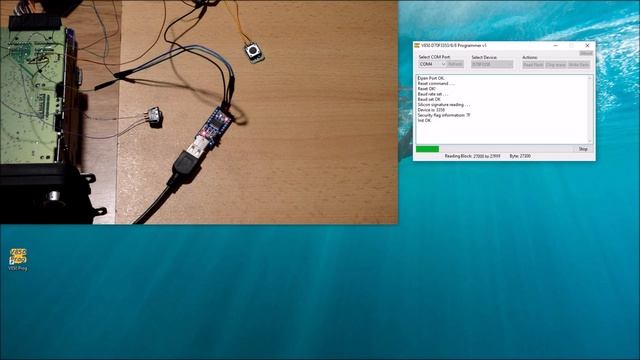Viewport: 640px width, 360px height.
Task: Click the 'Device is: 3358' log line
Action: pos(431,110)
